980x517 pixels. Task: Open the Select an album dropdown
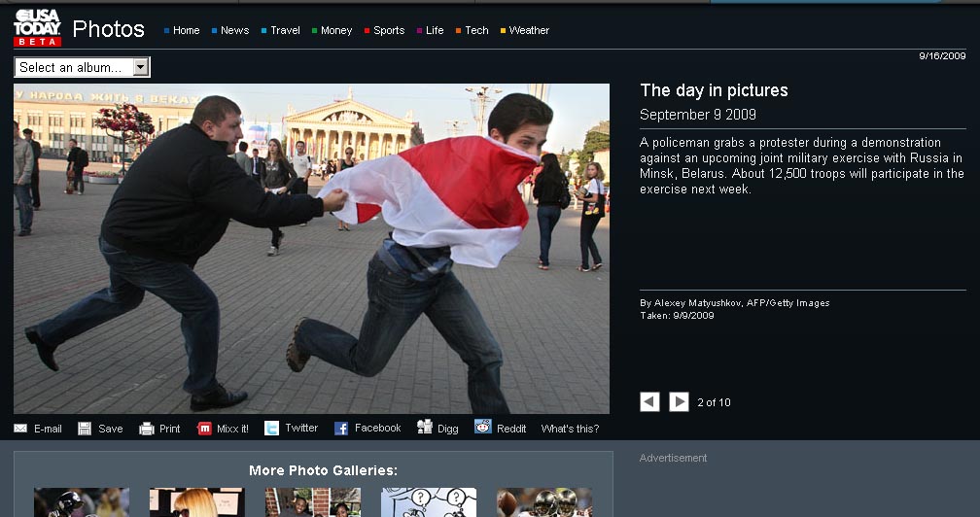[83, 67]
